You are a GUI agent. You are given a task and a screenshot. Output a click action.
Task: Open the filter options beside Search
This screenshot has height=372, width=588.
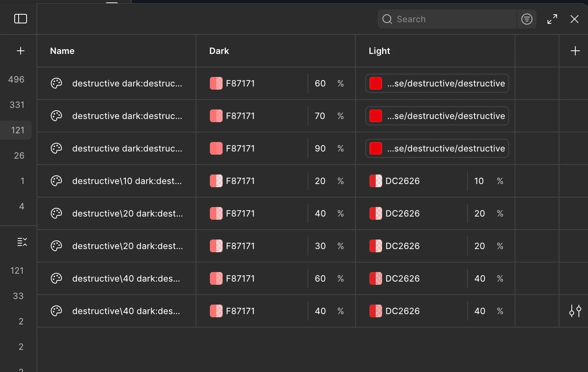pyautogui.click(x=527, y=19)
